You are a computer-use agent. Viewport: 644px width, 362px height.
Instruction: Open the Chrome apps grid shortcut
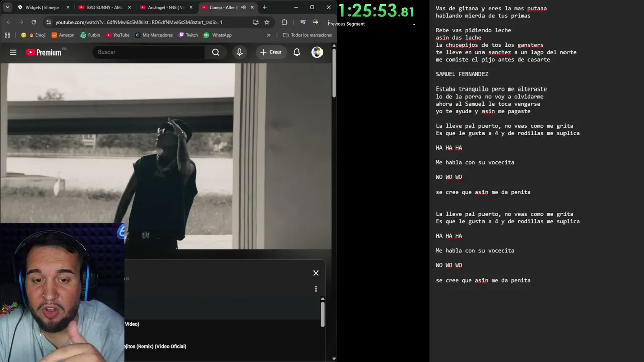point(7,35)
